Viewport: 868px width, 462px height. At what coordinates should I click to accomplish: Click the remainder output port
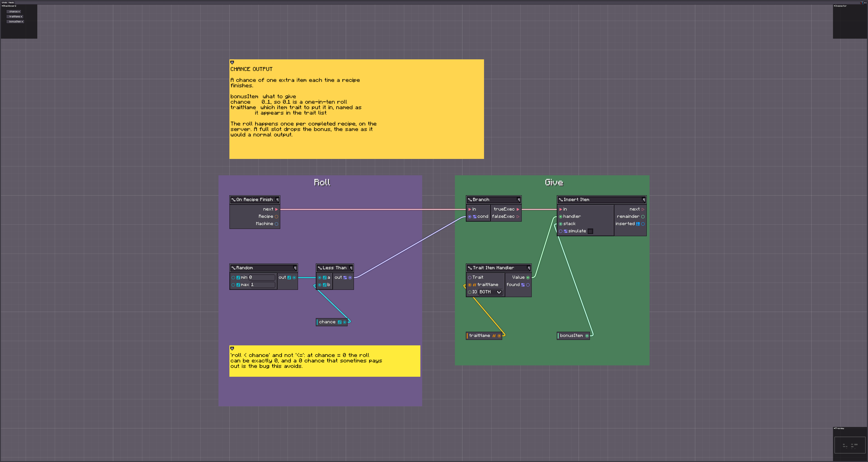point(643,217)
